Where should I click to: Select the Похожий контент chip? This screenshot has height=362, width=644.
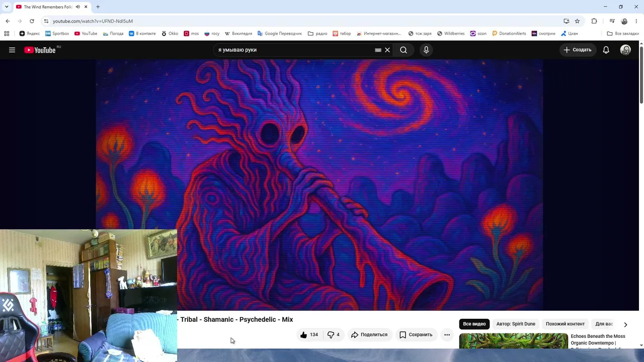tap(565, 324)
